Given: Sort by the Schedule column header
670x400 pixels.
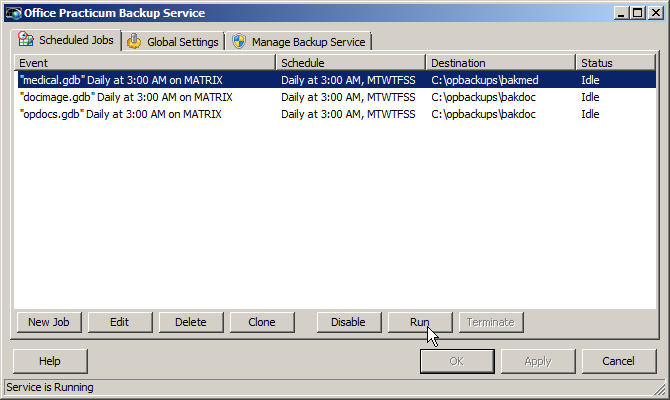Looking at the screenshot, I should pyautogui.click(x=351, y=63).
